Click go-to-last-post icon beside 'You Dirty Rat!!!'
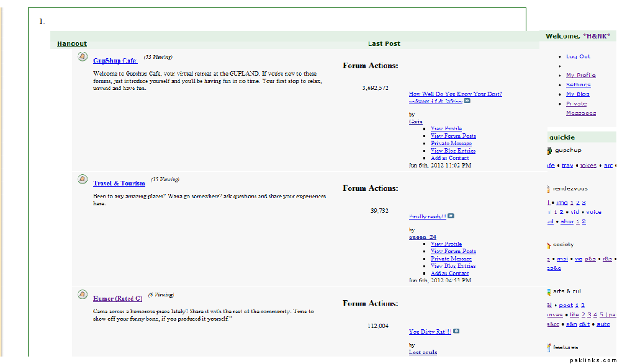 click(x=456, y=331)
